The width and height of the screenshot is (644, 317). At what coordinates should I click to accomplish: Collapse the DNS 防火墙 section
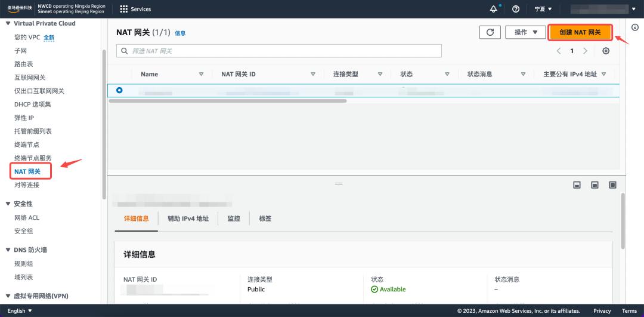click(x=8, y=250)
